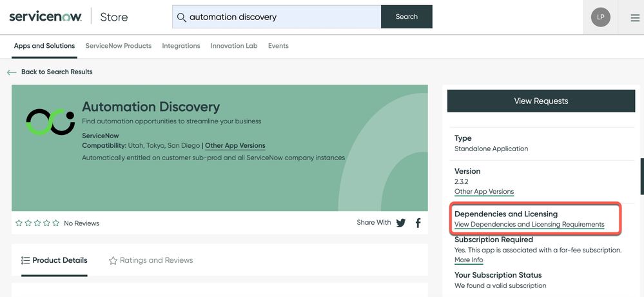Select the fourth rating star

[46, 223]
